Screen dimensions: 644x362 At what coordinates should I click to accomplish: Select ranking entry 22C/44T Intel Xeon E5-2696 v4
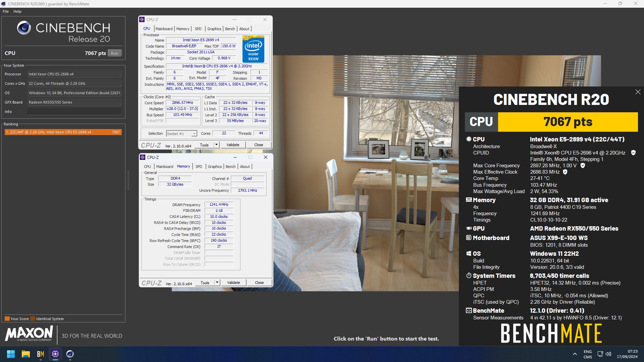tap(63, 132)
